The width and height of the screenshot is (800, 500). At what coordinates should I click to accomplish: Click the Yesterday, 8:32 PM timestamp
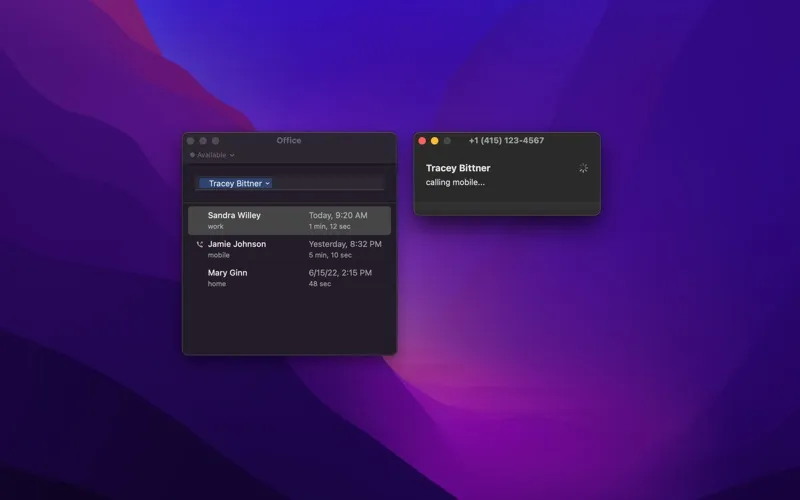click(x=345, y=244)
